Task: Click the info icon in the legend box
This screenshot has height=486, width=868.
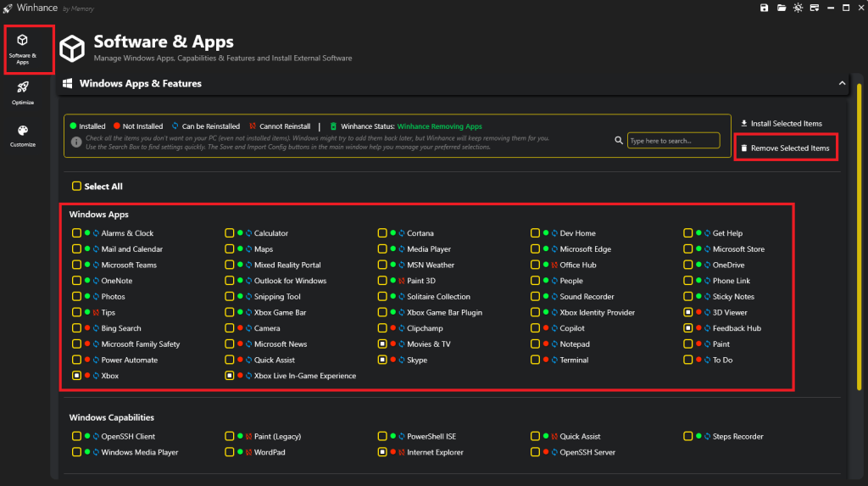Action: point(76,142)
